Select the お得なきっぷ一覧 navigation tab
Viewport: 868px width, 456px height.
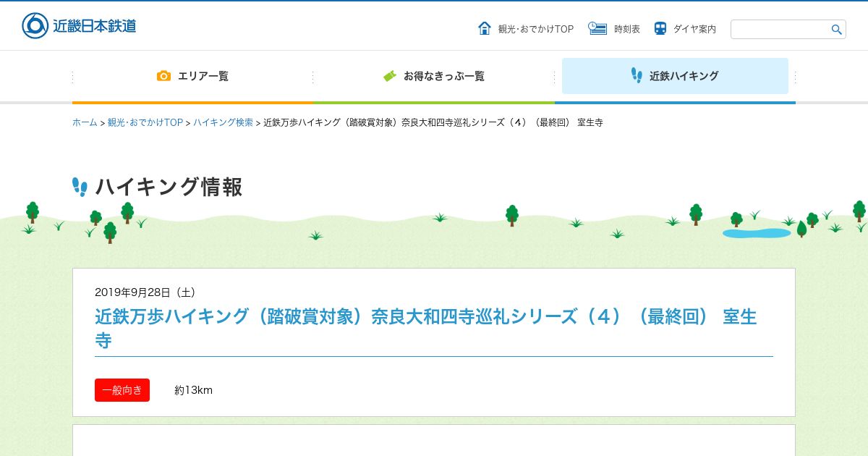pos(434,76)
